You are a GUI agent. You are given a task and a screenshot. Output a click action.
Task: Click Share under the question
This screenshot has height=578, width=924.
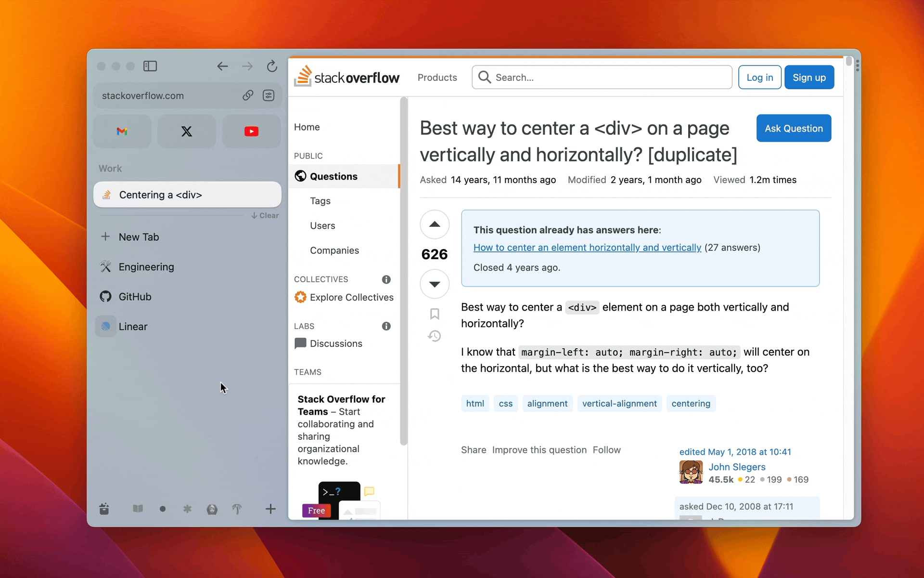click(474, 450)
